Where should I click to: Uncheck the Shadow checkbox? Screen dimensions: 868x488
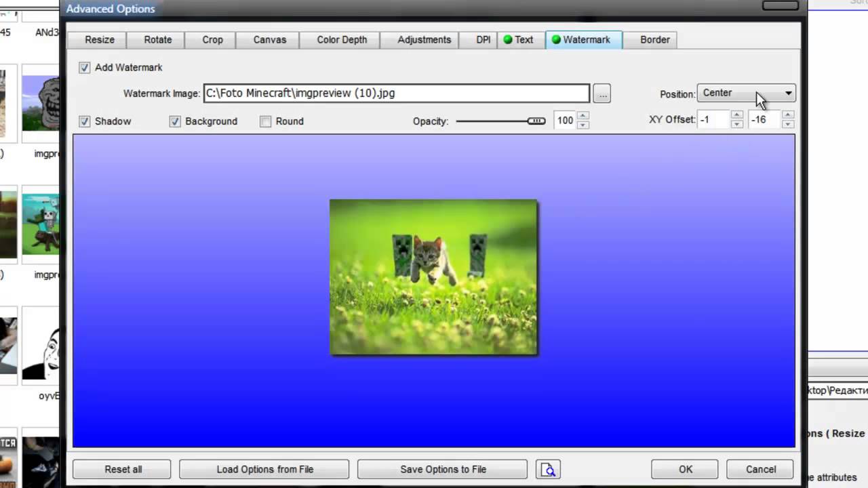pos(84,121)
